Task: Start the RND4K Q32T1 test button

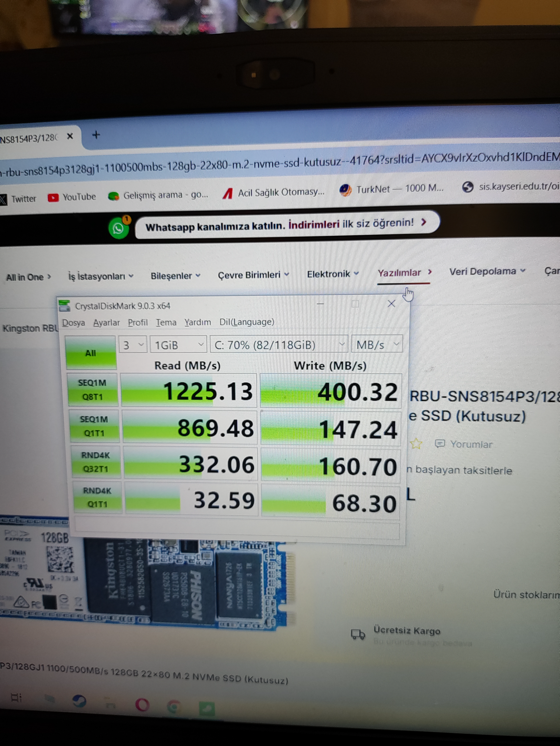Action: point(96,462)
